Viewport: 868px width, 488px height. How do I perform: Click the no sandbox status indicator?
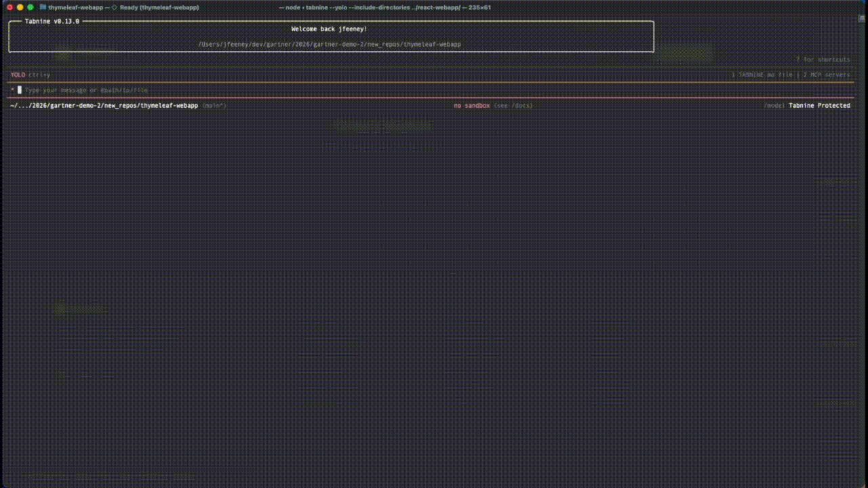pos(471,105)
